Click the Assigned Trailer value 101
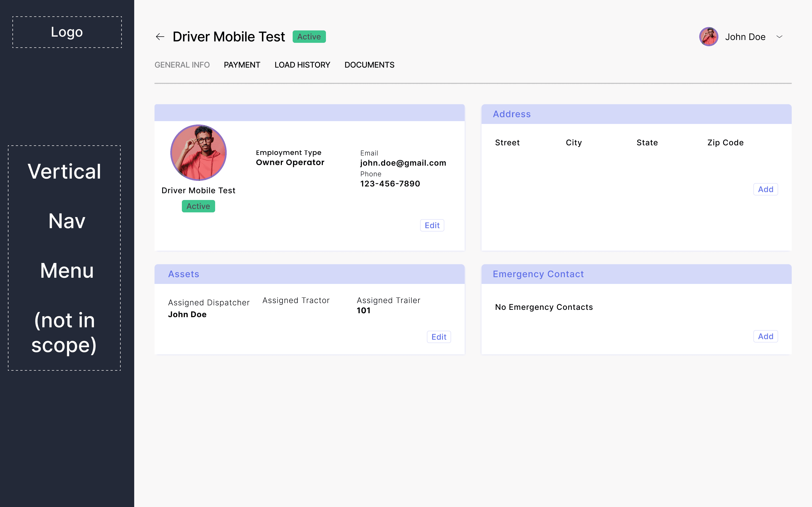Screen dimensions: 812x507 pos(363,310)
